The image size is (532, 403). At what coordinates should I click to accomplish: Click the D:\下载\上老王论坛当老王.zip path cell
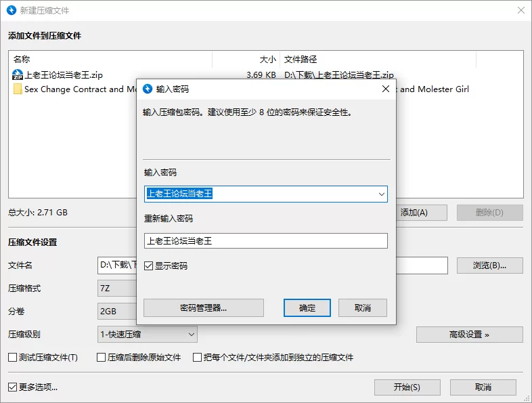point(339,75)
